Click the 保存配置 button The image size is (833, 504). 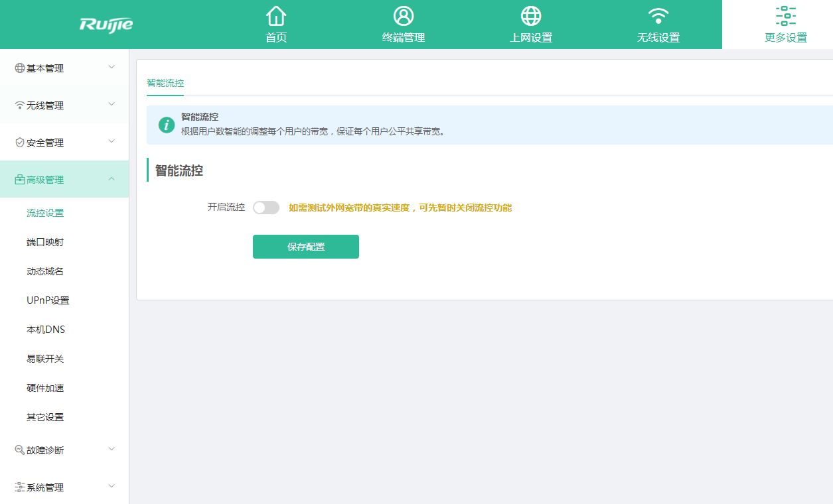pos(306,247)
